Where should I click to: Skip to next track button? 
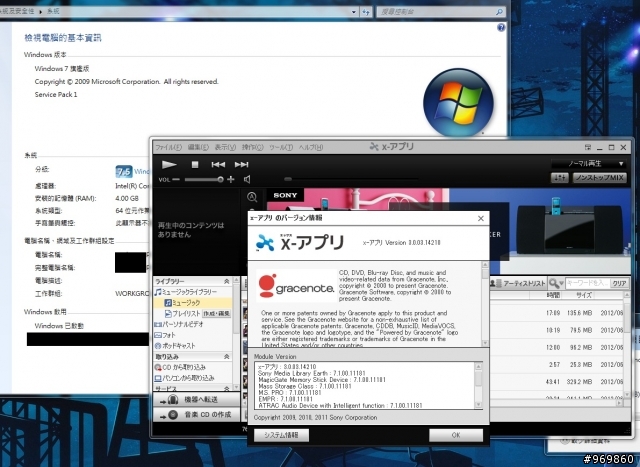(241, 165)
